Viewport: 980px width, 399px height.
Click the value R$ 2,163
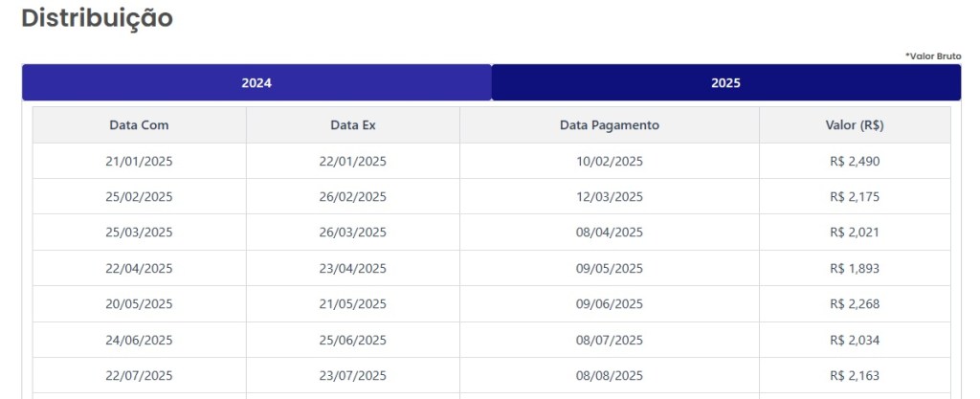click(x=855, y=376)
